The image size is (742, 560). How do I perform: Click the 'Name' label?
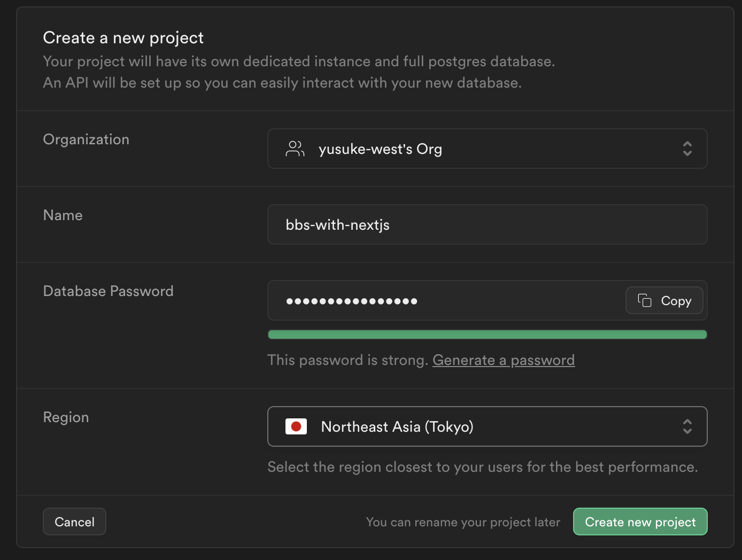[63, 215]
